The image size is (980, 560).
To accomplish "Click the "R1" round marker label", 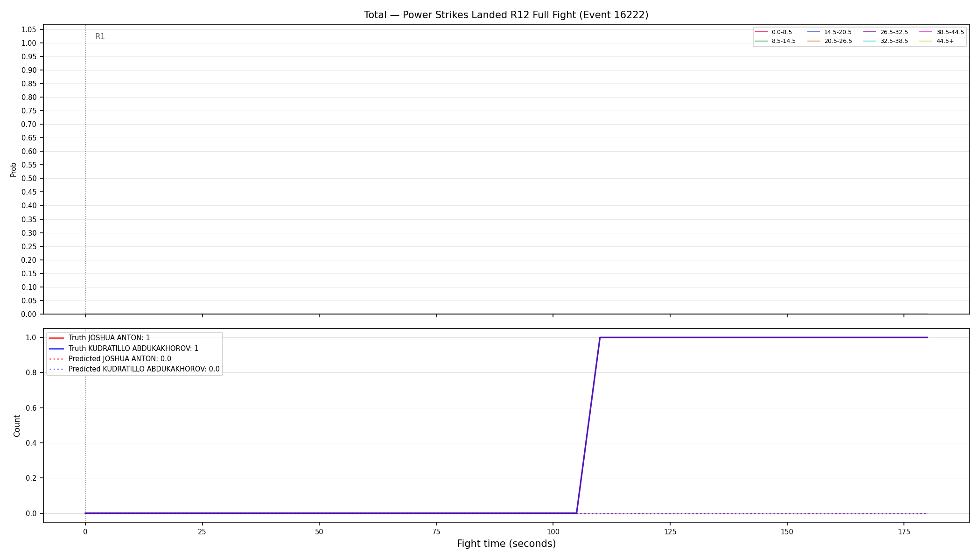I will [x=100, y=36].
